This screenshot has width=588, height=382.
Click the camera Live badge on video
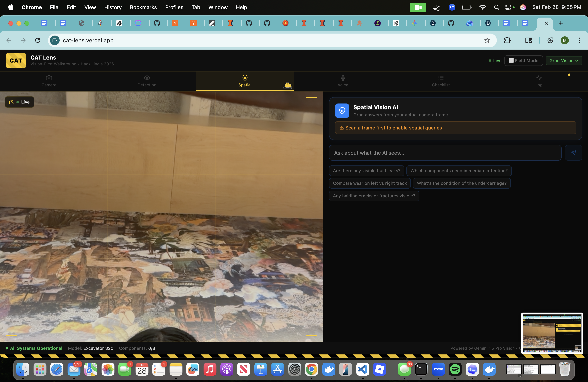pos(20,102)
